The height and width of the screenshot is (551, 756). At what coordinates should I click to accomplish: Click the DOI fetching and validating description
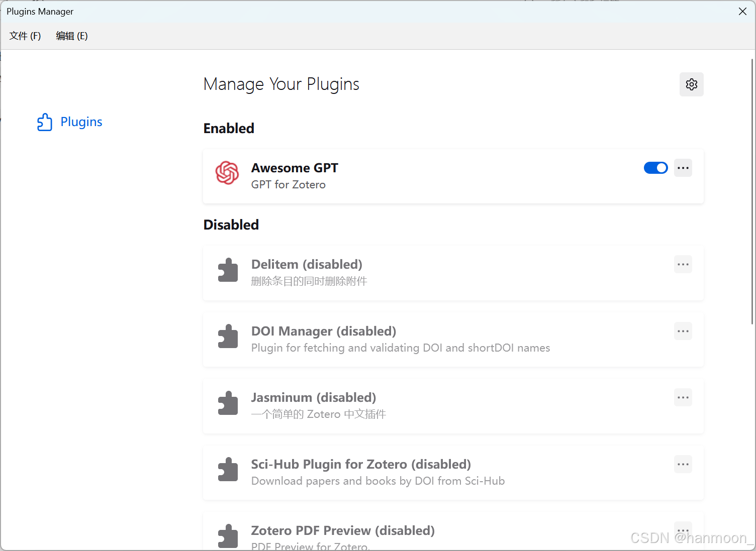[x=401, y=348]
